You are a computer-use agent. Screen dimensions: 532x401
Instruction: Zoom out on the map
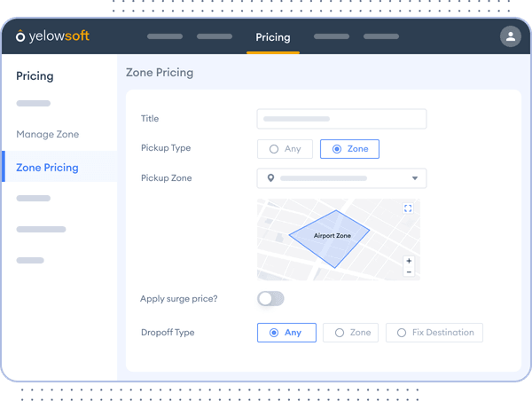pos(408,271)
